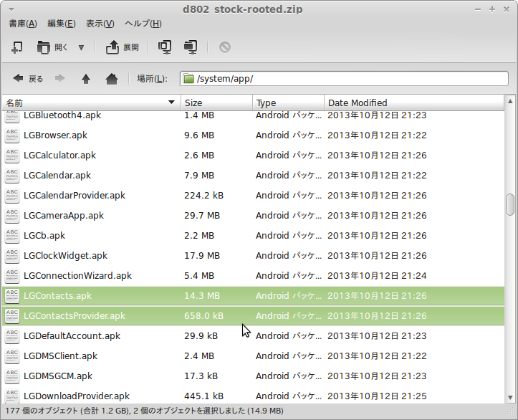
Task: Click file icon of LGBrowser.apk
Action: point(12,135)
